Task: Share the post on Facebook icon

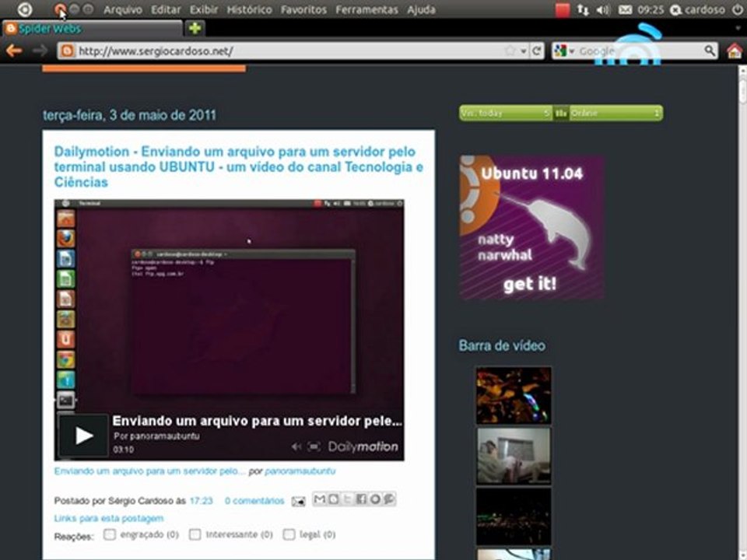Action: [x=361, y=499]
